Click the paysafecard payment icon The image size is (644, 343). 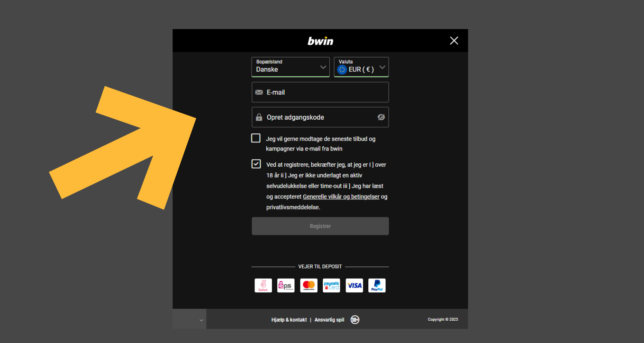point(331,286)
